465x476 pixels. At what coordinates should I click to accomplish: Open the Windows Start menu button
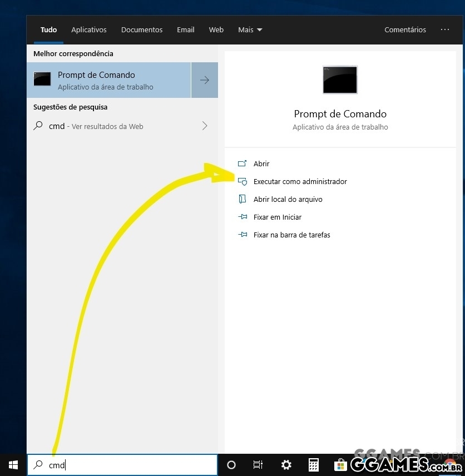click(x=13, y=465)
